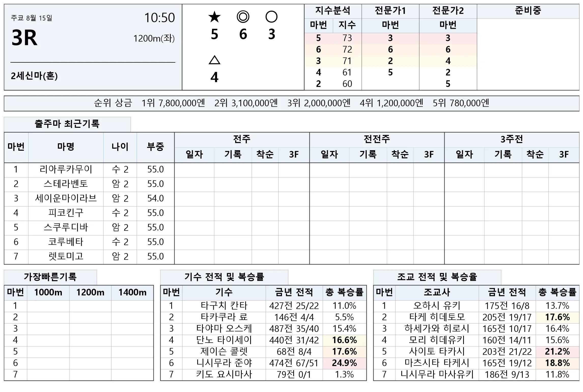This screenshot has height=392, width=583.
Task: Click the 3R race number heading
Action: click(24, 38)
